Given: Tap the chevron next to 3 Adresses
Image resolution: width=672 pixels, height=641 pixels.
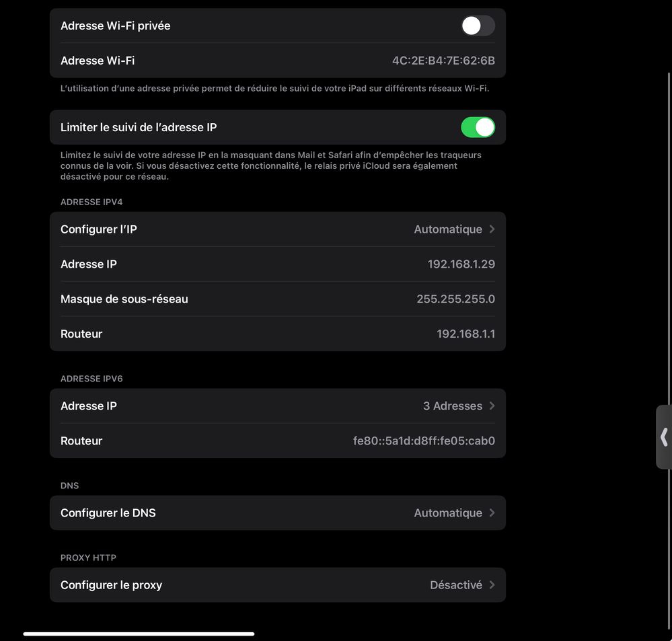Looking at the screenshot, I should [492, 406].
